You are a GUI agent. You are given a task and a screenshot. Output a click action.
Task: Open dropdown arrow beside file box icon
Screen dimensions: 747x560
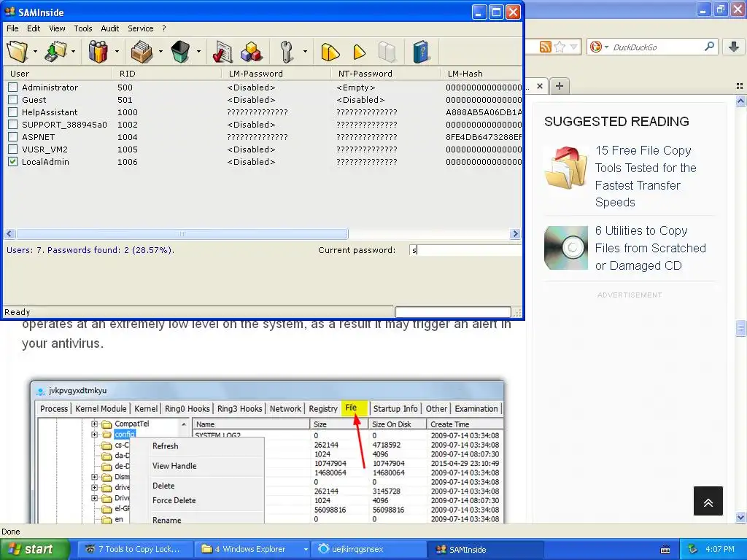tap(160, 52)
